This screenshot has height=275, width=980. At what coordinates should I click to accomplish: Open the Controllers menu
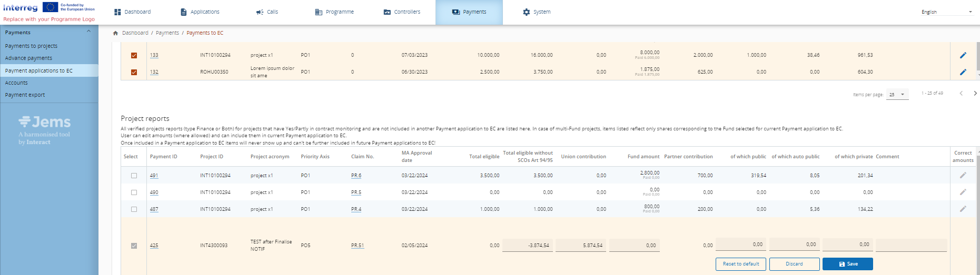[402, 12]
